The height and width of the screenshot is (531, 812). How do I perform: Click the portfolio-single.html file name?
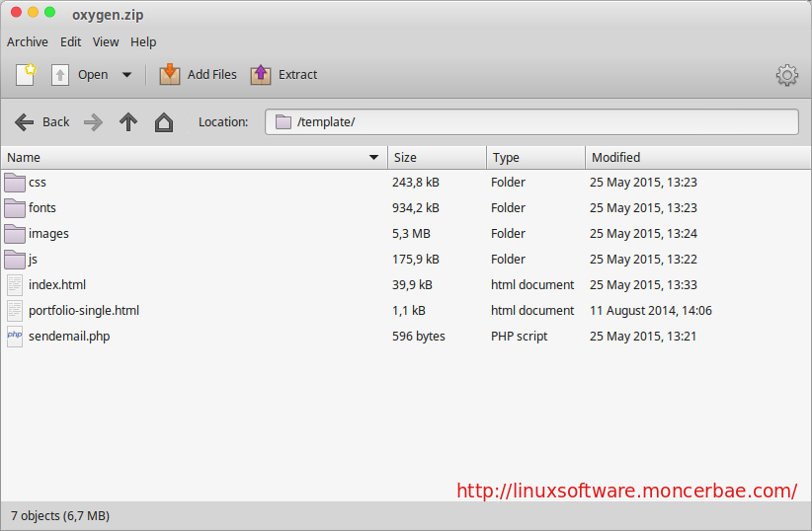coord(84,311)
